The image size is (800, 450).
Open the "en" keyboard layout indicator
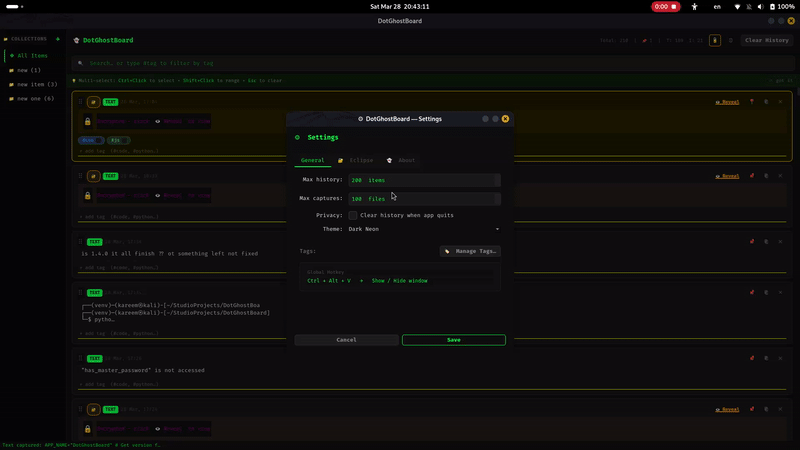point(717,7)
